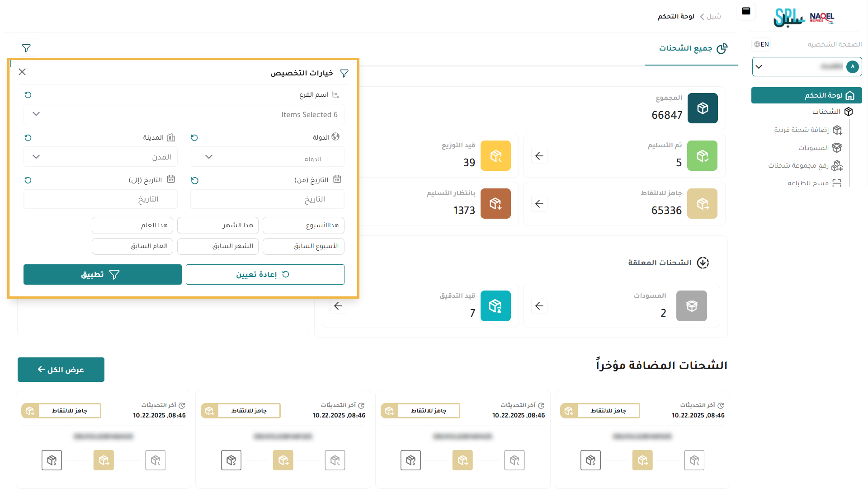
Task: Click the المجموع total shipments box icon
Action: click(x=703, y=108)
